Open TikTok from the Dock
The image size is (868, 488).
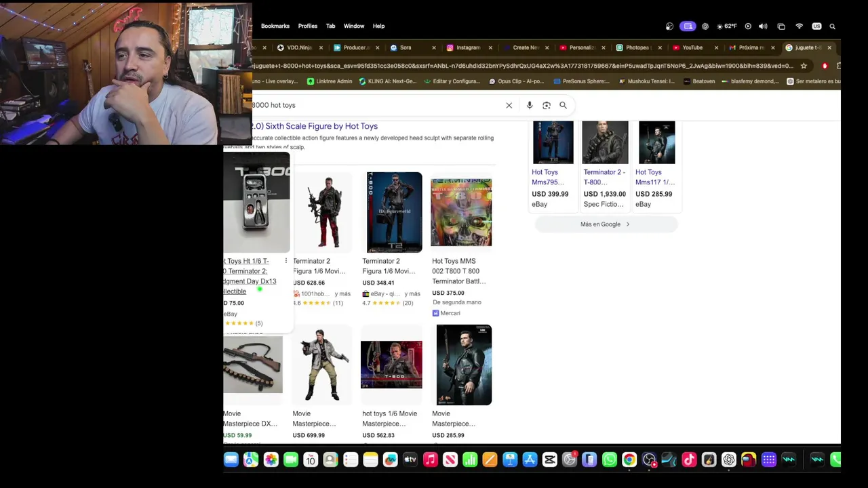(x=689, y=460)
